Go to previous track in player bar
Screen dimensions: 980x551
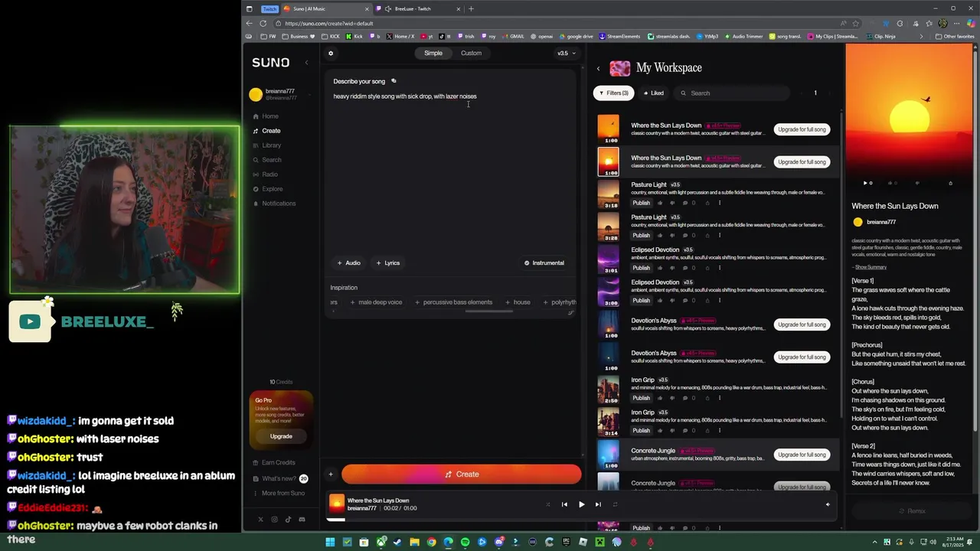(x=564, y=504)
